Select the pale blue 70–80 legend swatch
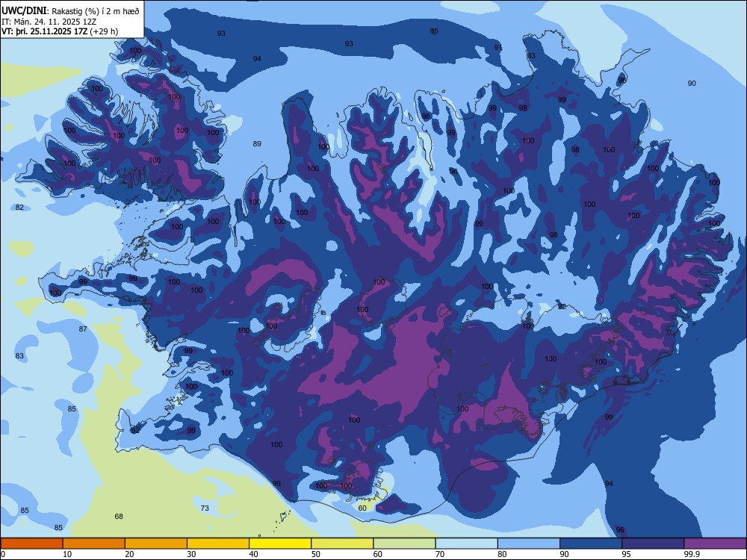This screenshot has height=560, width=747. click(466, 544)
